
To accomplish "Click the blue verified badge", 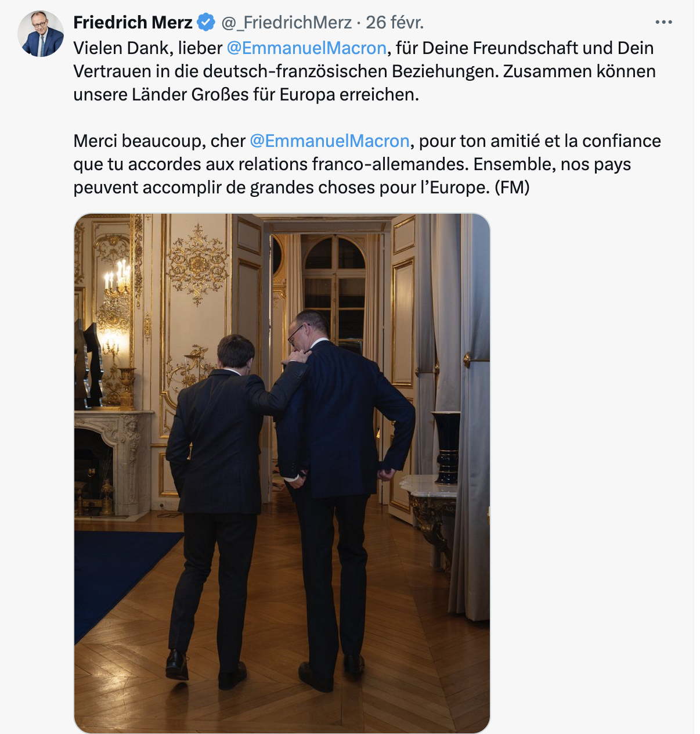I will pos(205,23).
